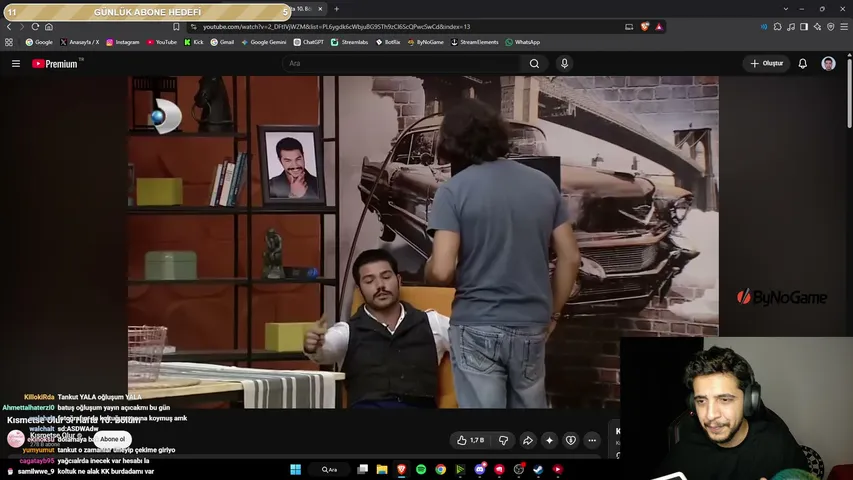Toggle the browser sidebar panel
The height and width of the screenshot is (480, 853).
(804, 27)
